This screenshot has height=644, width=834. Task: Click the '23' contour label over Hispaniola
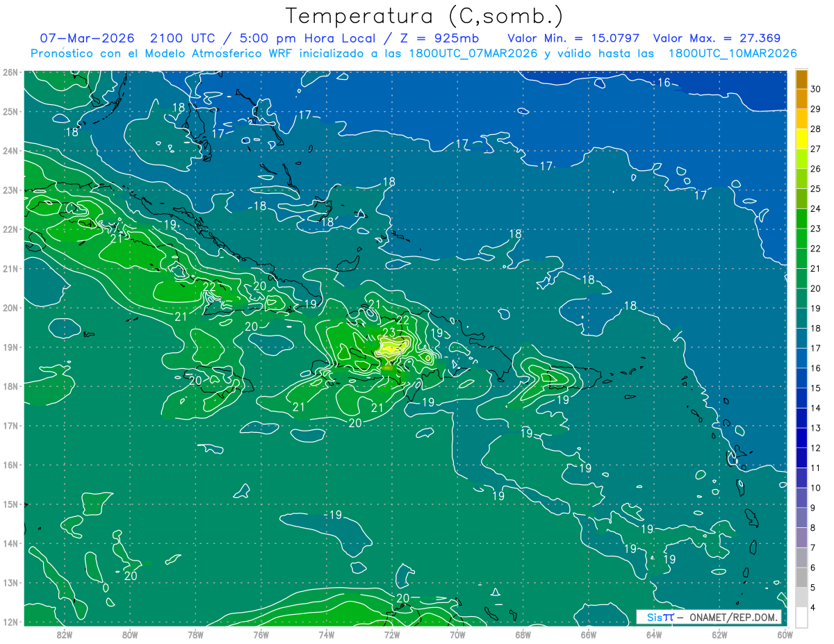coord(389,332)
